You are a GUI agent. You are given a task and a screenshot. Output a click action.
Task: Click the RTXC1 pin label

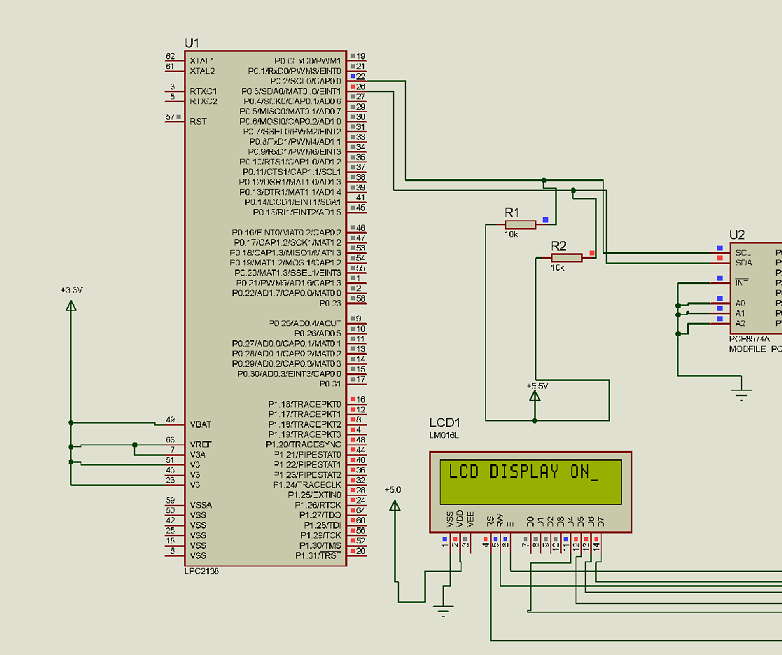pyautogui.click(x=203, y=91)
